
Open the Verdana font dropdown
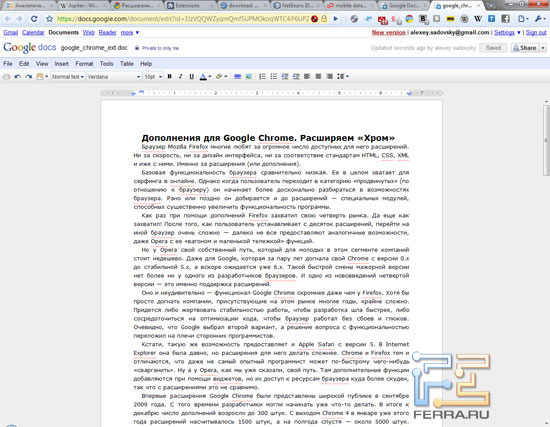point(114,76)
